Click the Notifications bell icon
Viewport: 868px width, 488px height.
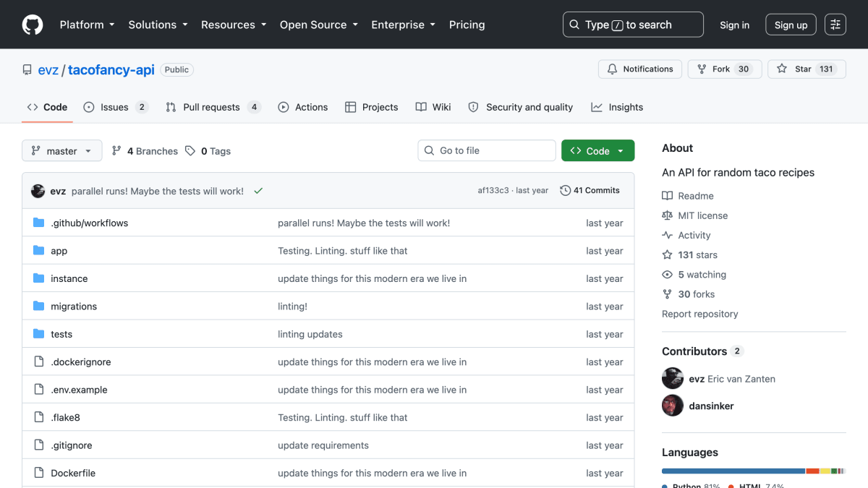click(613, 69)
